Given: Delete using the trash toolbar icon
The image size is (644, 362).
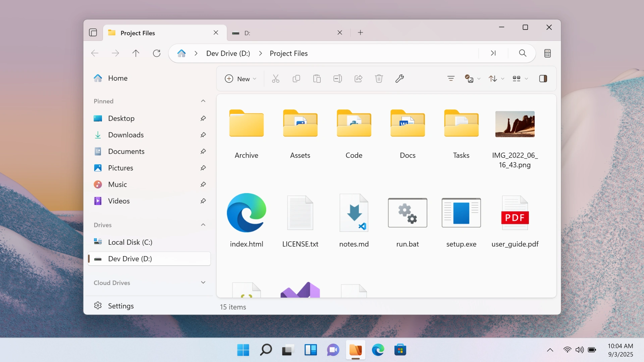Looking at the screenshot, I should point(379,78).
